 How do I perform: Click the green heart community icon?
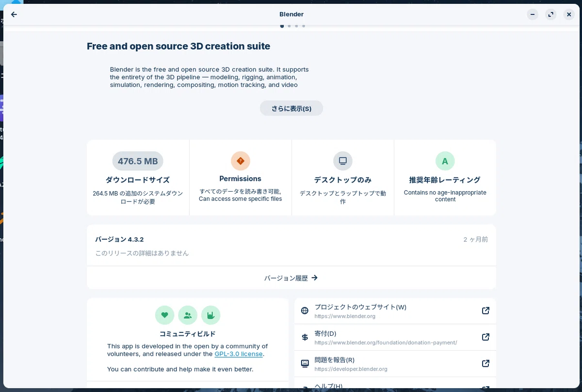164,315
